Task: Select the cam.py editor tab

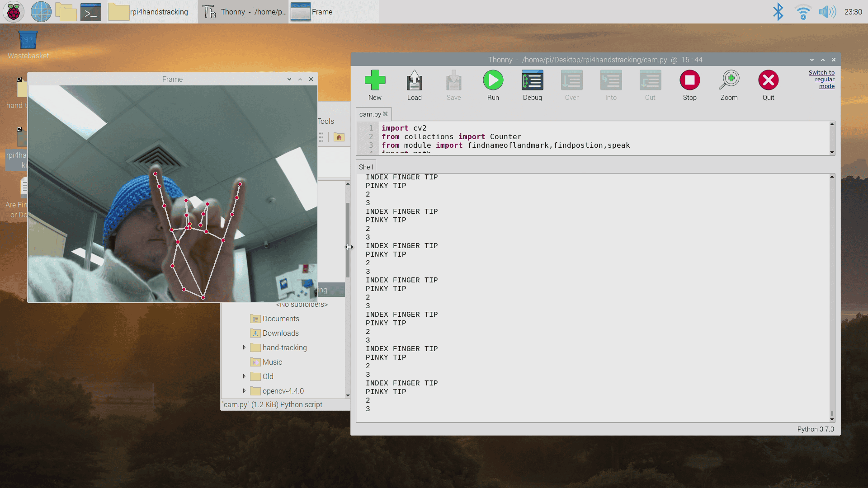Action: pos(370,114)
